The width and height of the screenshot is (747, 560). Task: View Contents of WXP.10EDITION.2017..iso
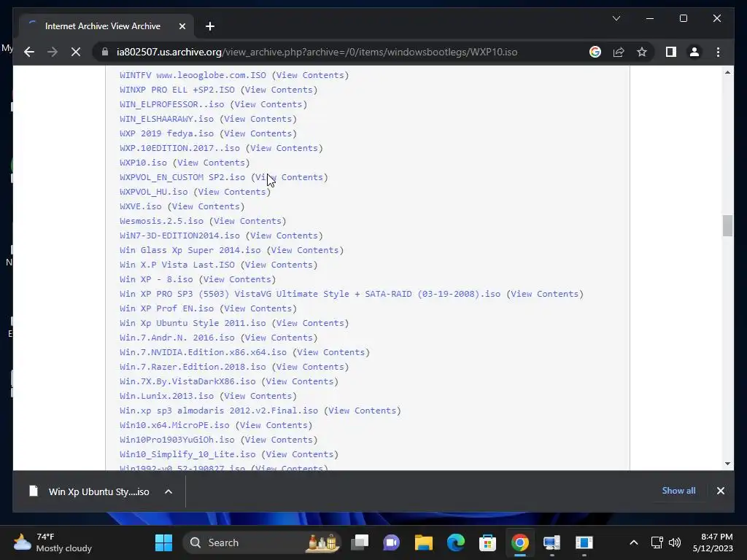pos(285,148)
